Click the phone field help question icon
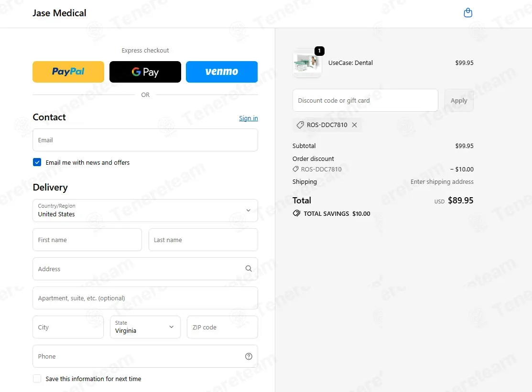 (x=249, y=356)
